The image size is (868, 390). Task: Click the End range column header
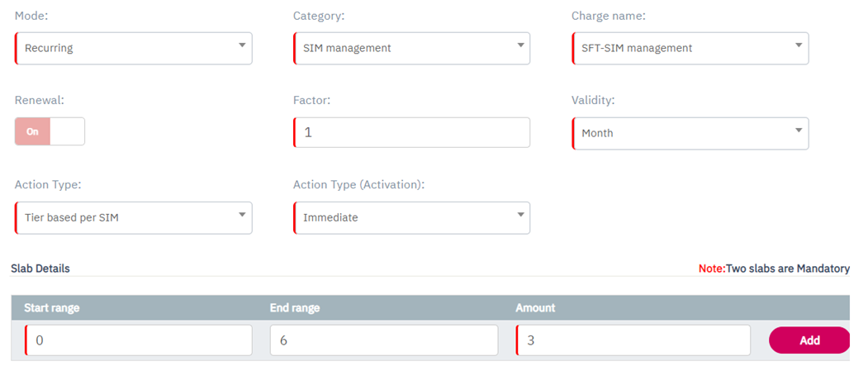pos(295,307)
